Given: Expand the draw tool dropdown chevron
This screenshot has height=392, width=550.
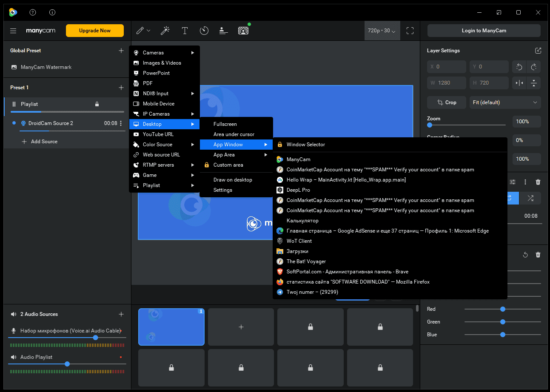Looking at the screenshot, I should 148,31.
